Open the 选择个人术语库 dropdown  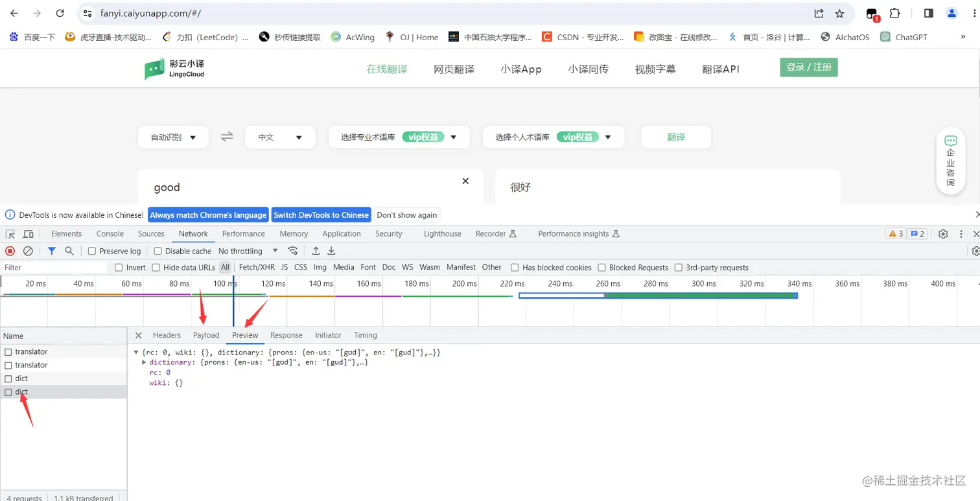554,137
